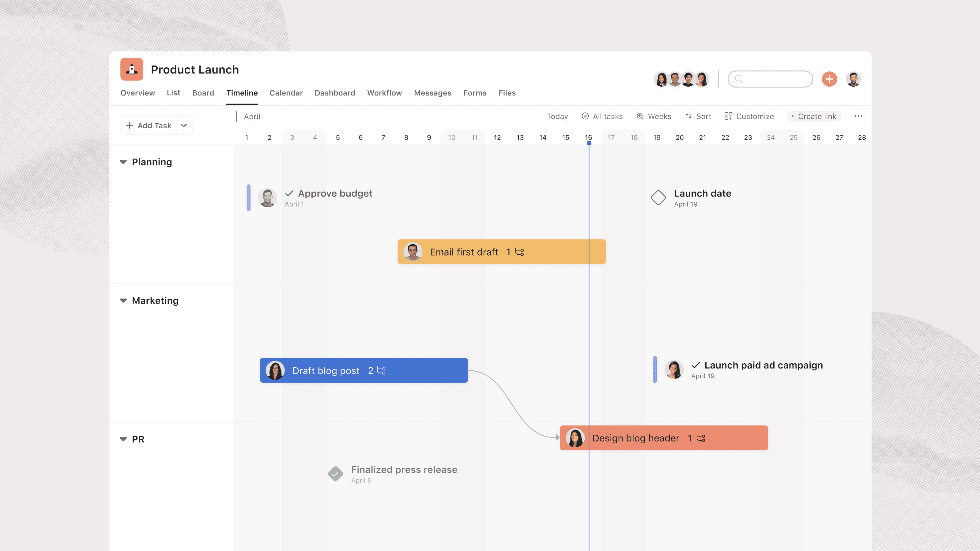
Task: Collapse the Planning section
Action: click(123, 162)
